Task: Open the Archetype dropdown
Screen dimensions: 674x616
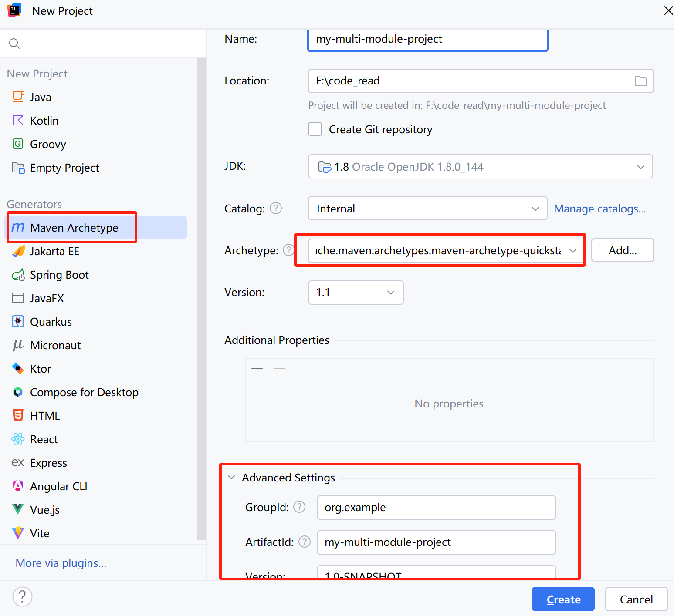Action: pos(446,251)
